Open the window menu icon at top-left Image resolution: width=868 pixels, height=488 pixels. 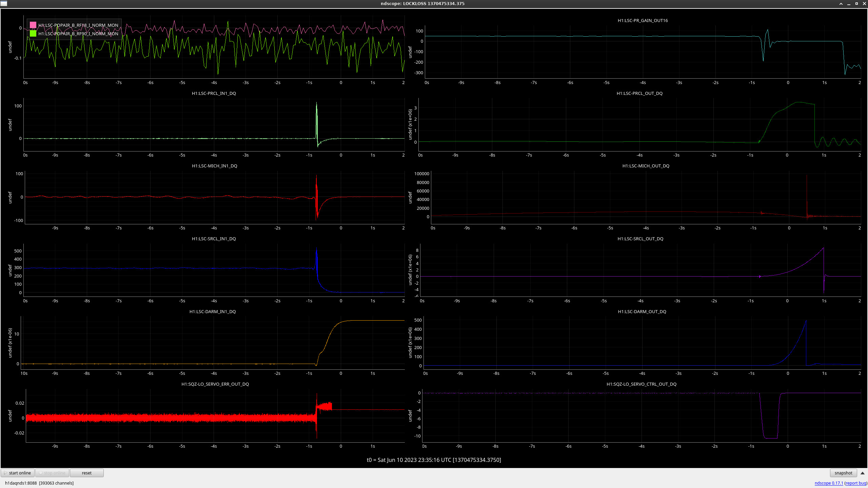[4, 3]
